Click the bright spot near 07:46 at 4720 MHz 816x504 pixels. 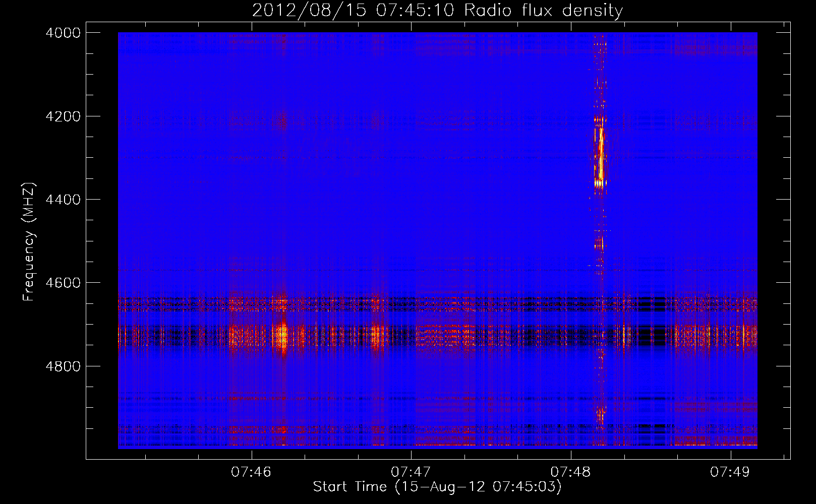coord(281,335)
